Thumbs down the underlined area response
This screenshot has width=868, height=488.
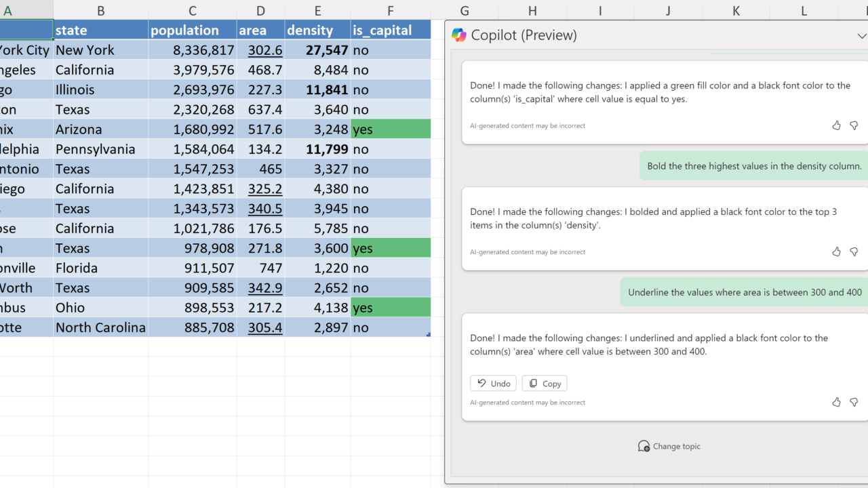click(854, 402)
